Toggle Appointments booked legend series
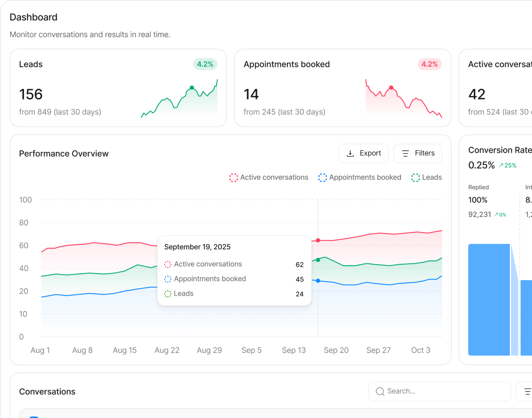Viewport: 532px width, 418px height. pyautogui.click(x=360, y=177)
